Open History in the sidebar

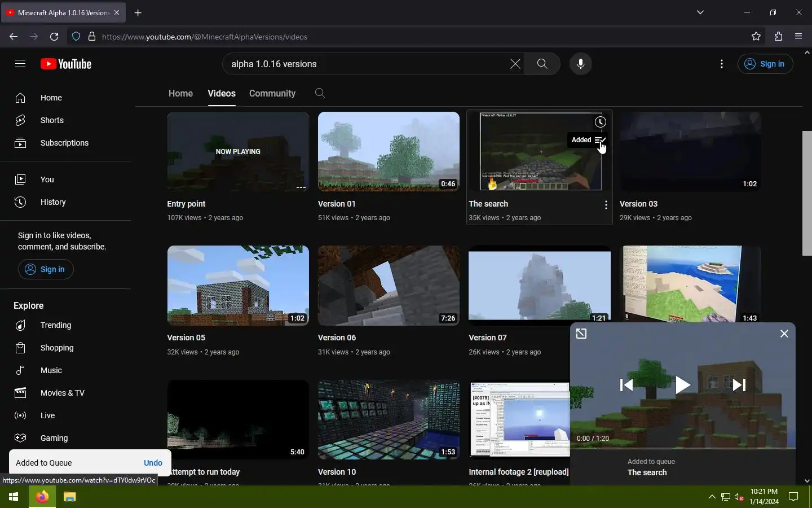pos(65,202)
